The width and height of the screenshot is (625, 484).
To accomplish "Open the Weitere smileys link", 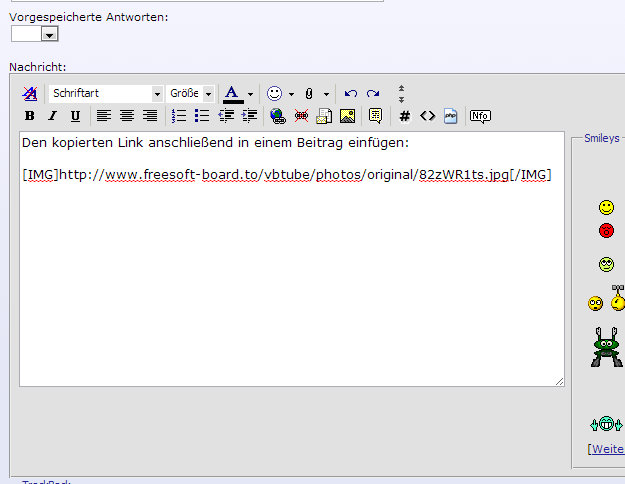I will 606,449.
